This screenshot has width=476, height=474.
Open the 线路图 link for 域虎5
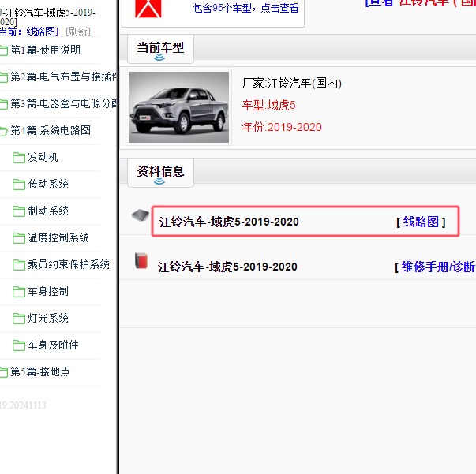(x=421, y=222)
